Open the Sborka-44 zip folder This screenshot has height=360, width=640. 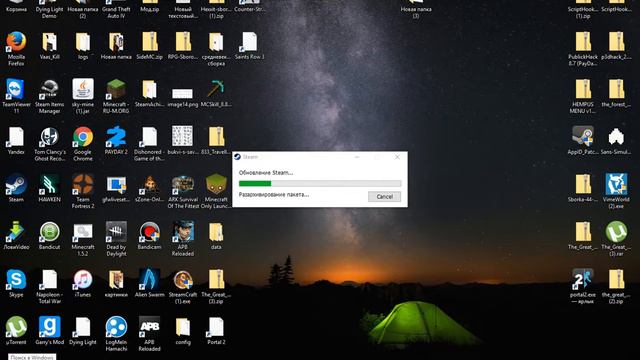(x=582, y=184)
